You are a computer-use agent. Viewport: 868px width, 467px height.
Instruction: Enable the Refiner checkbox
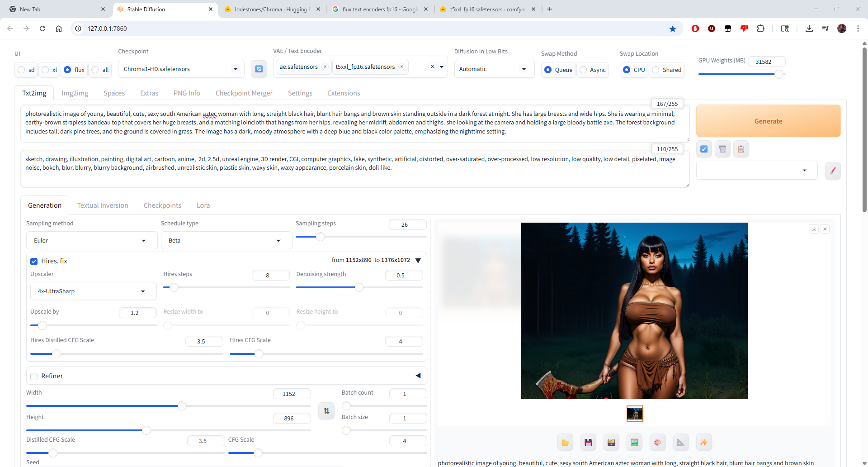pos(34,376)
